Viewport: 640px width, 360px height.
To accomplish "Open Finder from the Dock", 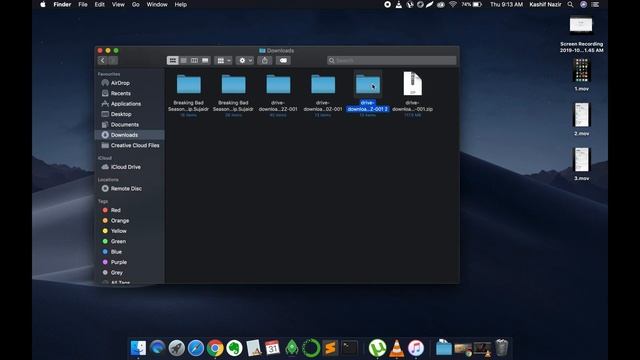I will click(138, 348).
